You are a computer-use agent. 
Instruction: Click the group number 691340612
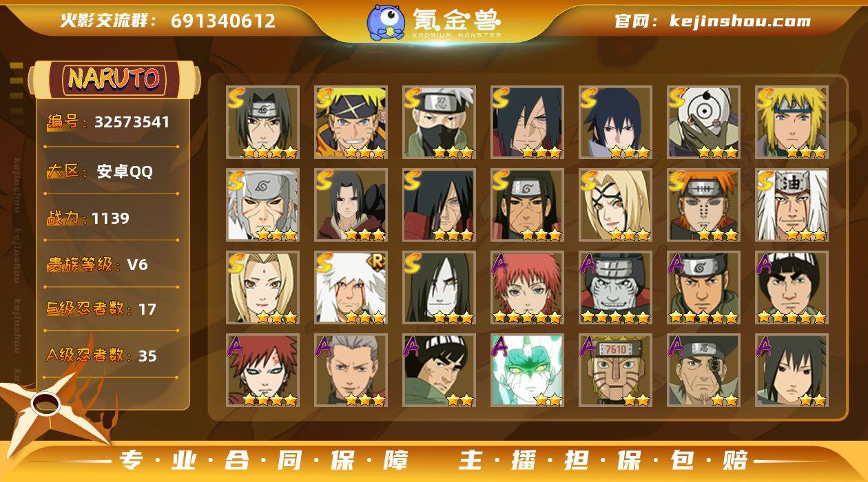tap(223, 21)
